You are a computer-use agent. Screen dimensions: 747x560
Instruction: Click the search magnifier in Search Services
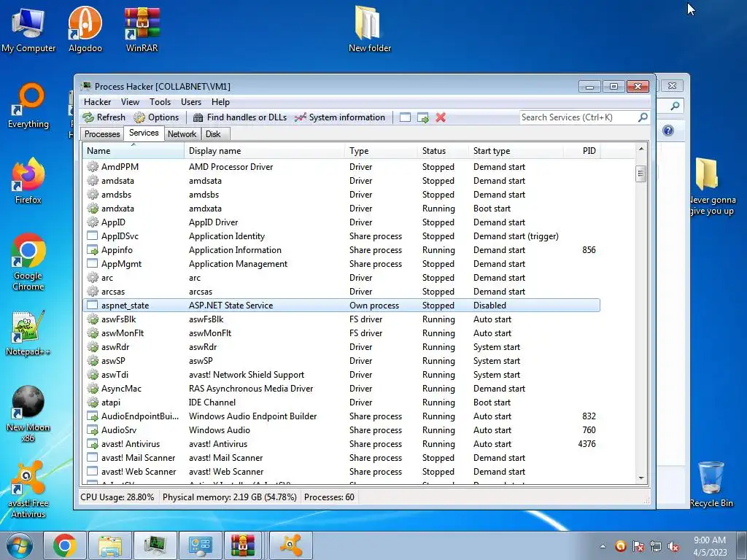[x=643, y=117]
